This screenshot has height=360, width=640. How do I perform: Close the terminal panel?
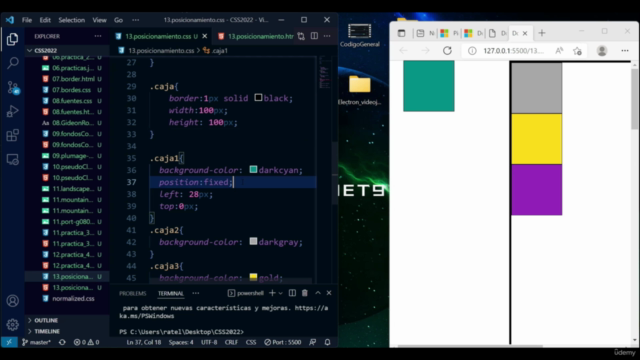[329, 293]
